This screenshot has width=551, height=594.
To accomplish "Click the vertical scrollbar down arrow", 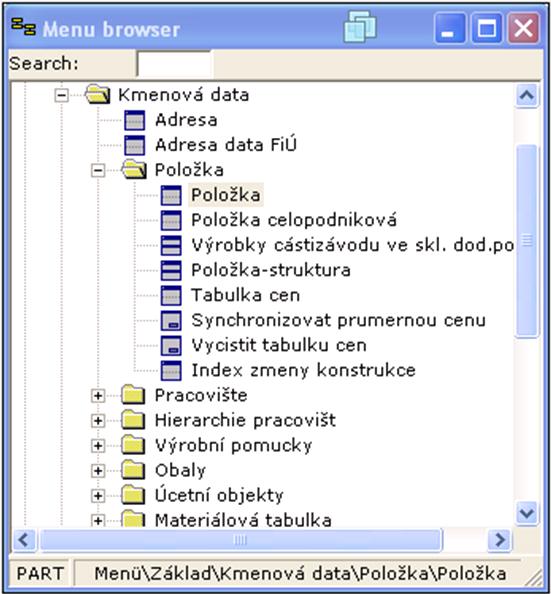I will [527, 513].
